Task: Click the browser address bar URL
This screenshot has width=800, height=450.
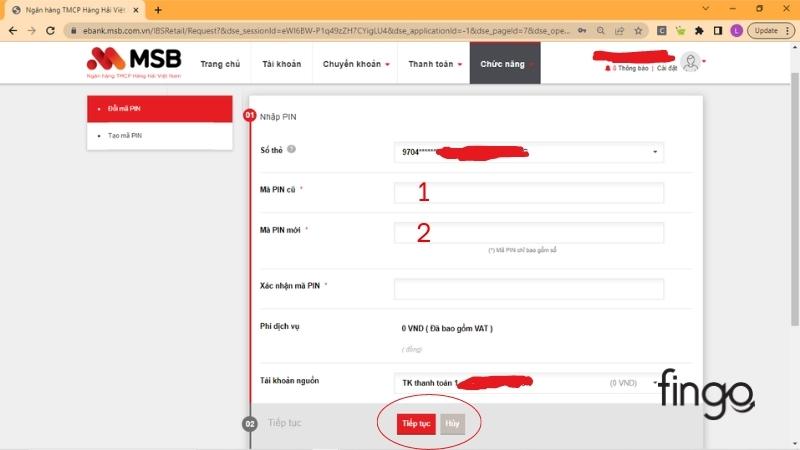Action: pyautogui.click(x=326, y=31)
